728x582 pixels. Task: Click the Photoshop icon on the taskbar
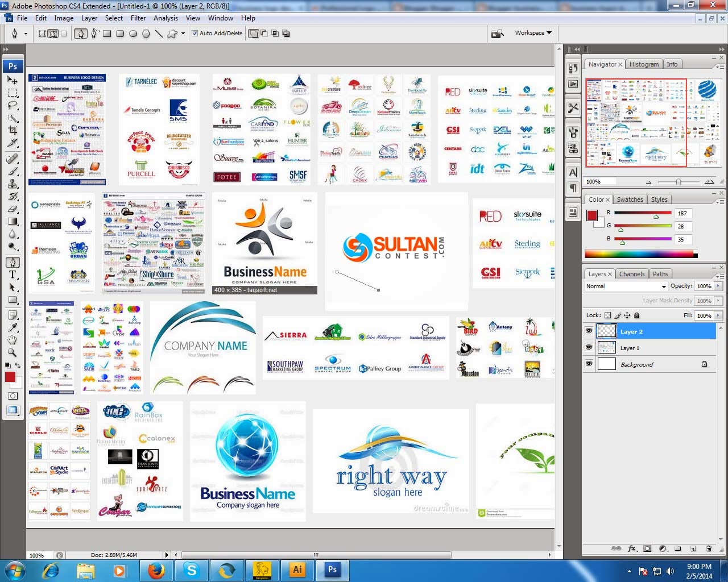(332, 569)
